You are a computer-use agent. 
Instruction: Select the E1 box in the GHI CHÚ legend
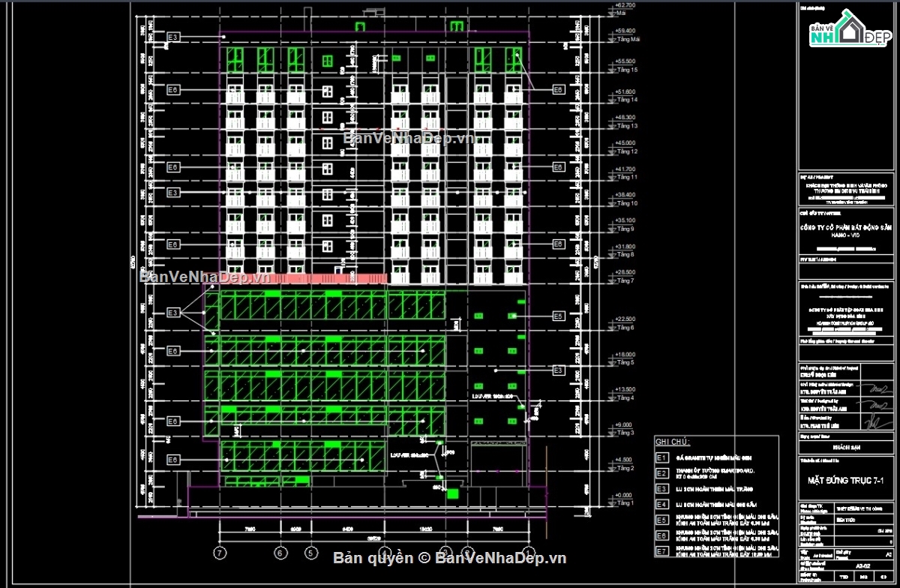661,457
